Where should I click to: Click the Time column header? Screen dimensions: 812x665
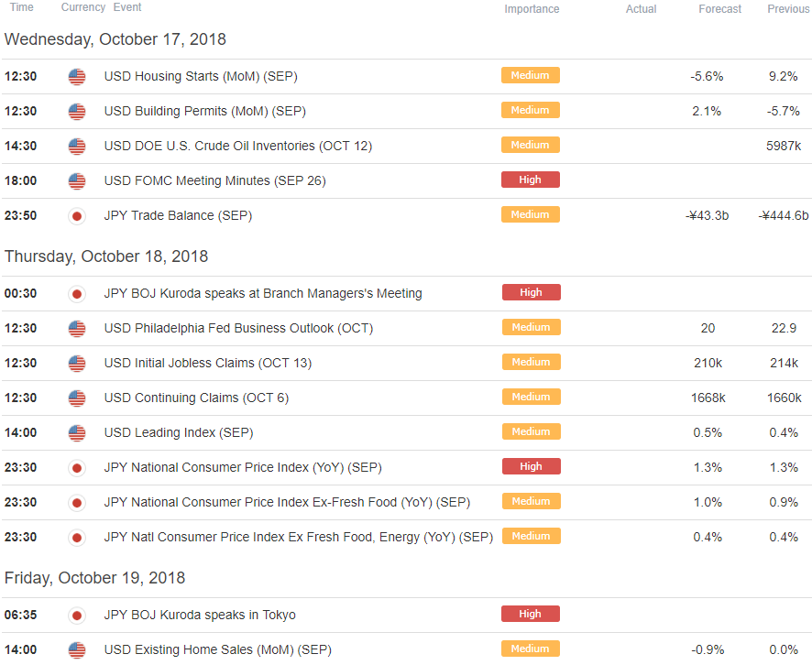pyautogui.click(x=22, y=7)
